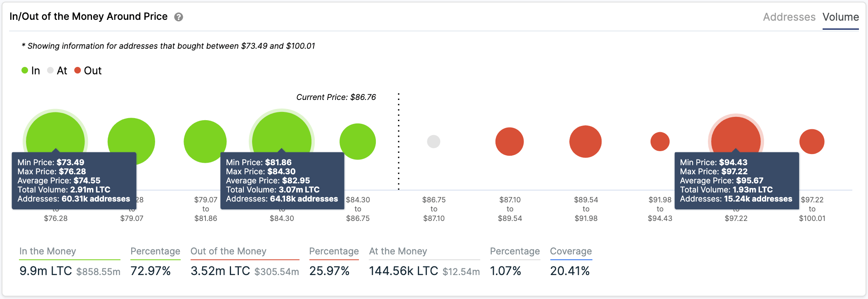Click the gray At the Money bubble
Viewport: 868px width, 299px height.
(x=434, y=142)
